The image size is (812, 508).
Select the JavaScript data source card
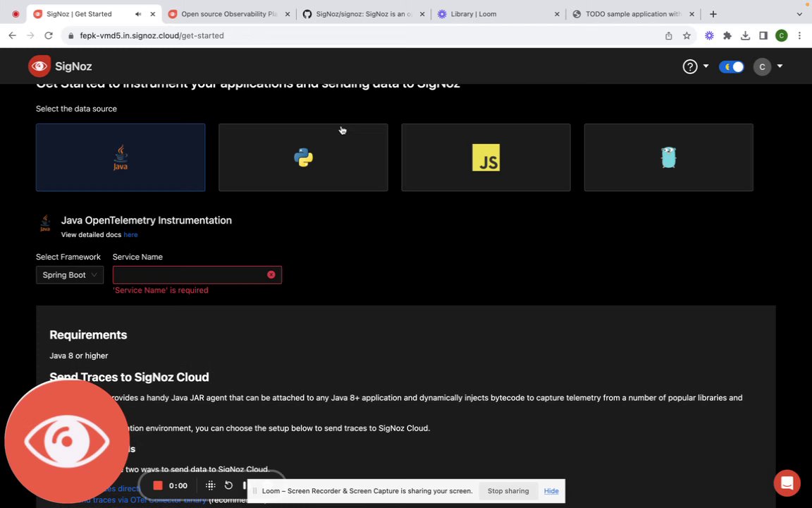tap(486, 157)
